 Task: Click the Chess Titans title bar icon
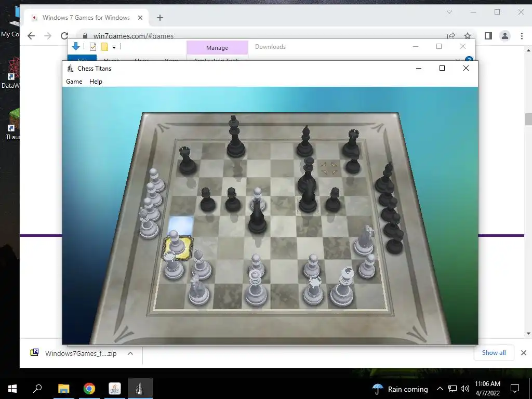tap(70, 69)
